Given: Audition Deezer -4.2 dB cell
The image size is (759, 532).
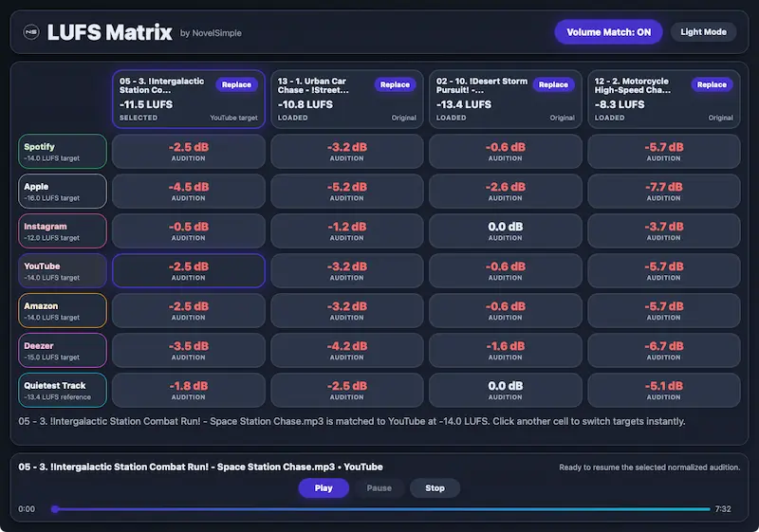Looking at the screenshot, I should pyautogui.click(x=347, y=350).
